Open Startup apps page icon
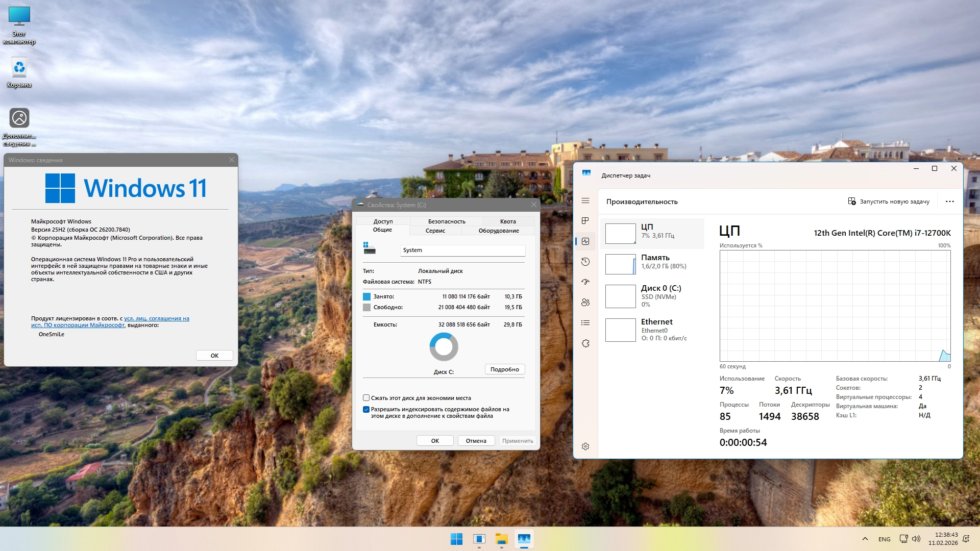Screen dimensions: 980x551 [585, 282]
